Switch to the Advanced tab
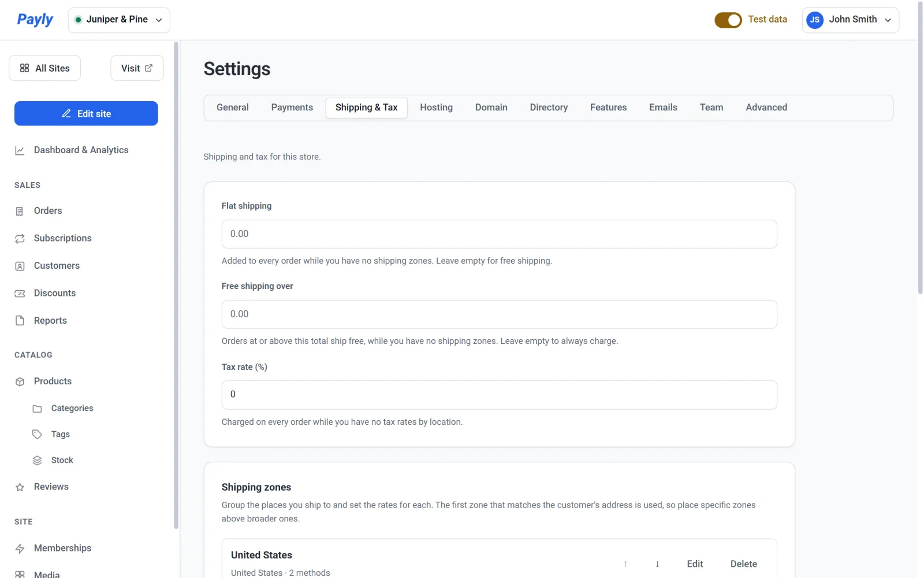Screen dimensions: 924x578 (x=766, y=108)
